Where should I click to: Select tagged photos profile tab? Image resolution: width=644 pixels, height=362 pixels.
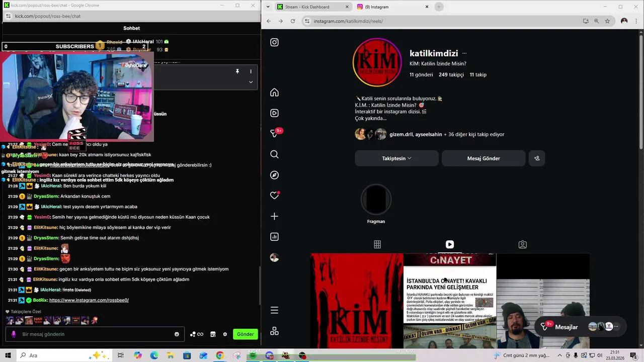pyautogui.click(x=523, y=244)
